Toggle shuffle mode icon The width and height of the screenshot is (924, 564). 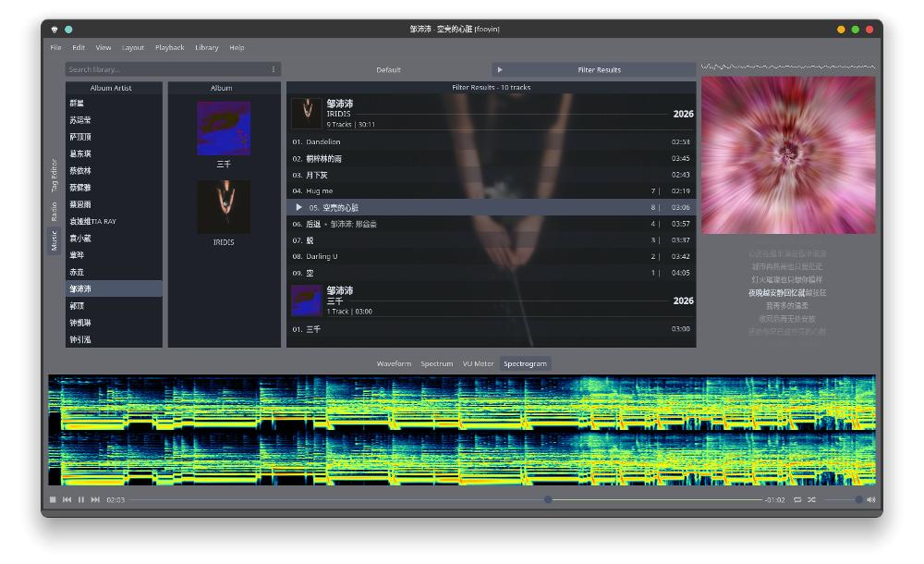811,499
